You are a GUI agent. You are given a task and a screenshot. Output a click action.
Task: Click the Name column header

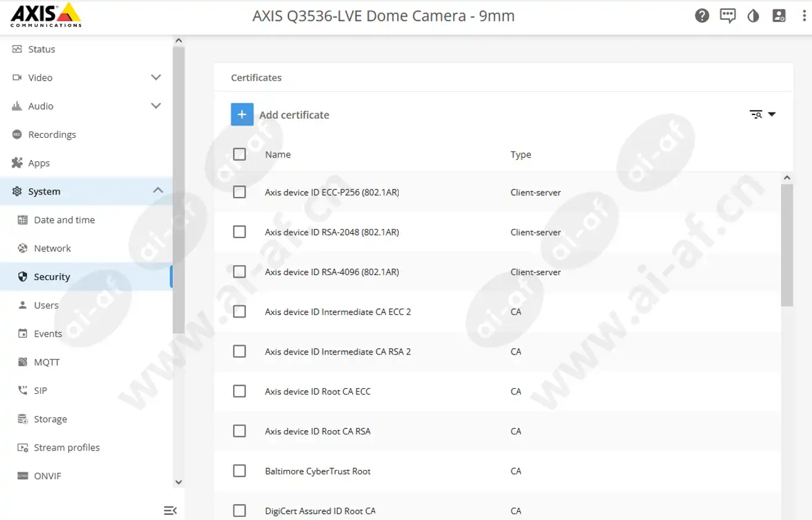(x=278, y=154)
